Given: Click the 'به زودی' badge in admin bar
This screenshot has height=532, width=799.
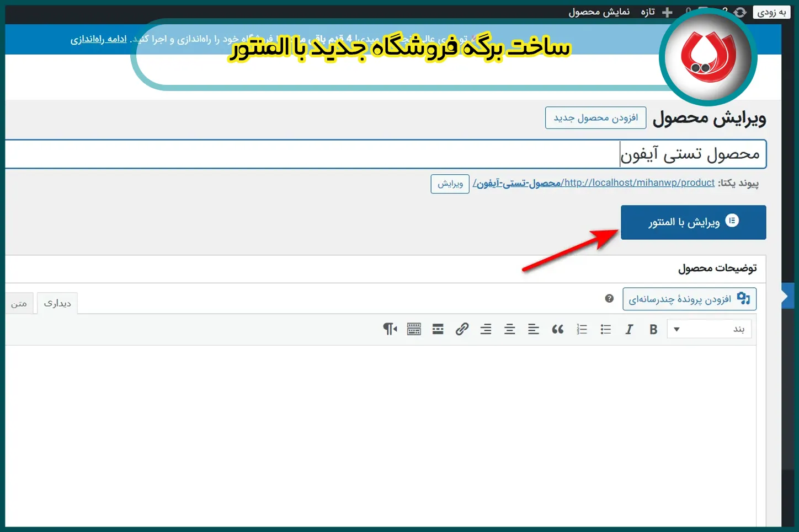Looking at the screenshot, I should click(x=771, y=12).
